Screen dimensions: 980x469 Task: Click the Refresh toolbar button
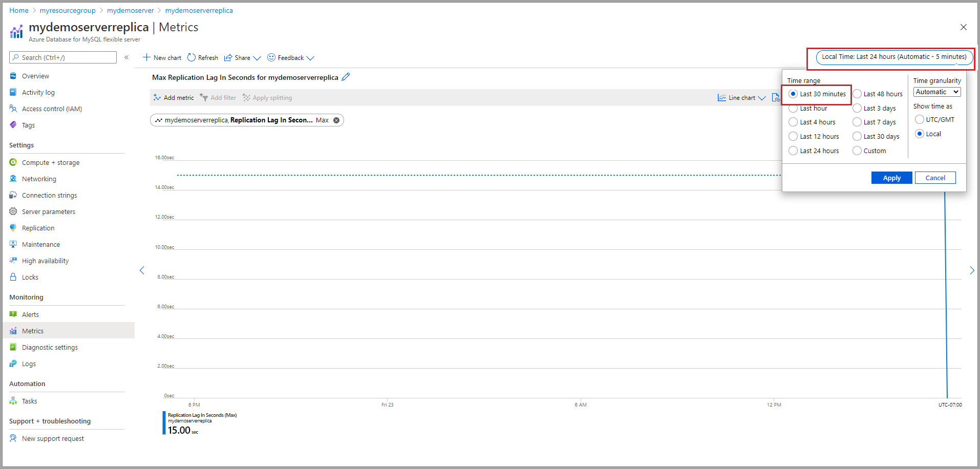tap(203, 57)
